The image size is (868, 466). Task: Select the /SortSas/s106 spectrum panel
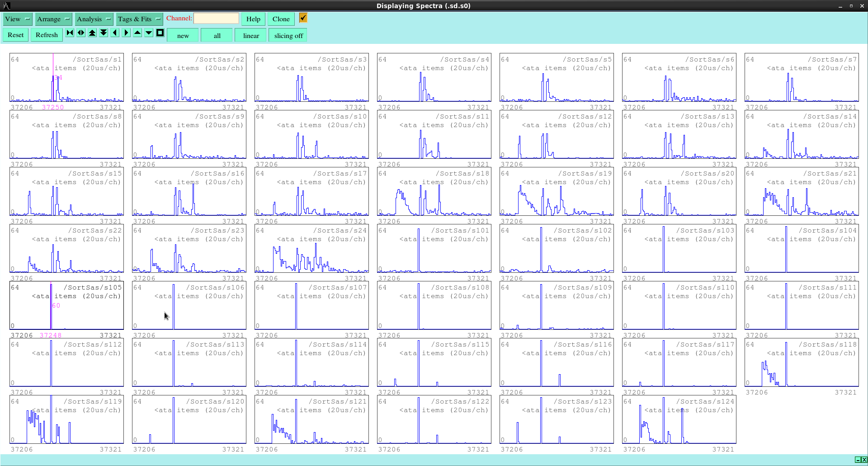click(189, 305)
